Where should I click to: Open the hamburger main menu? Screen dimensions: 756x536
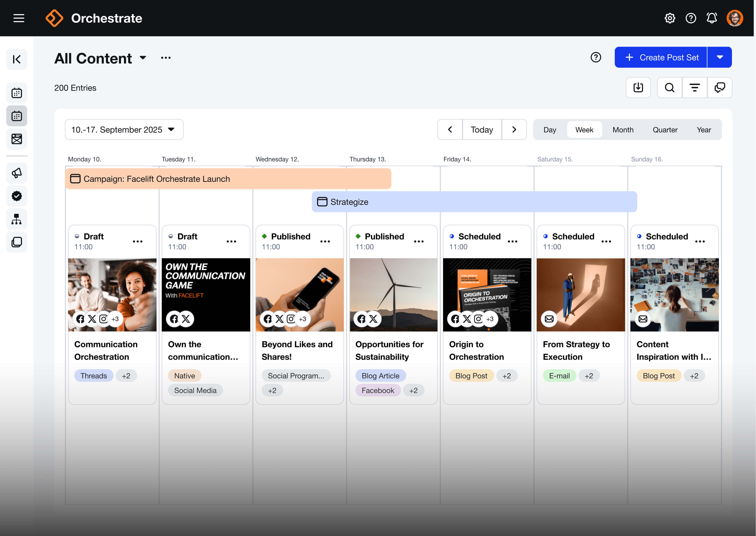(19, 18)
